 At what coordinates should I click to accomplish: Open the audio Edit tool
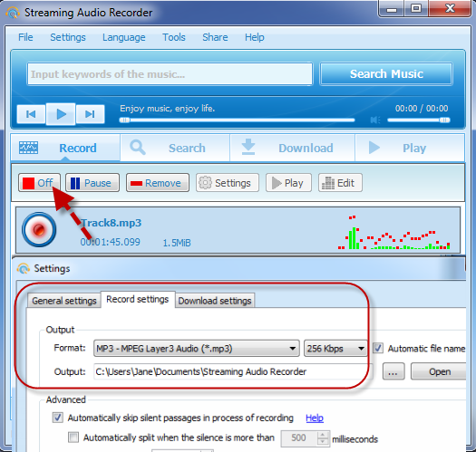[x=340, y=183]
